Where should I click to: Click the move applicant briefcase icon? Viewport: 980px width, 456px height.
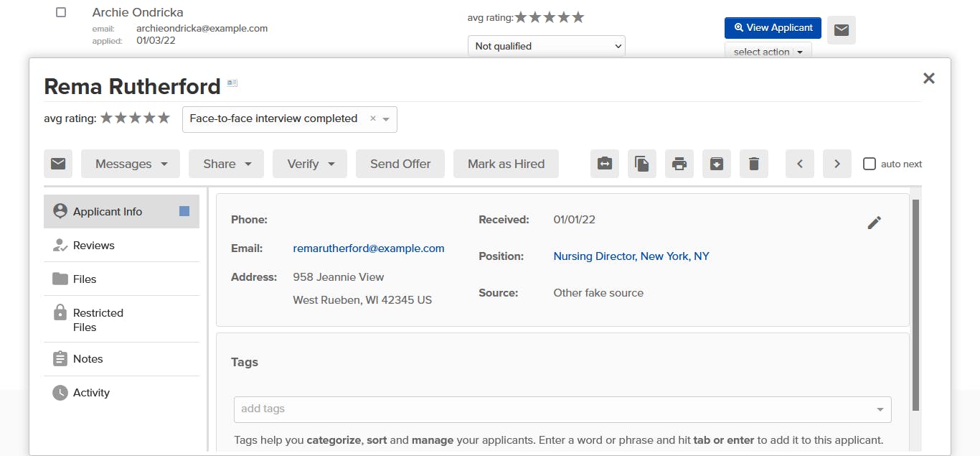point(605,164)
